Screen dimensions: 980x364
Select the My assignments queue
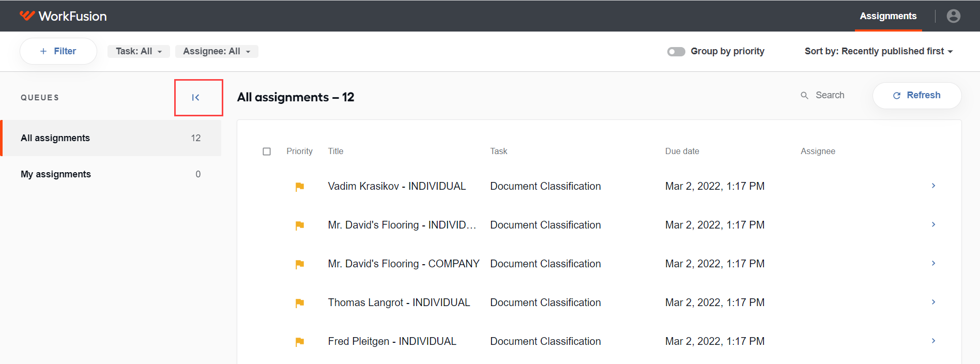click(x=111, y=174)
